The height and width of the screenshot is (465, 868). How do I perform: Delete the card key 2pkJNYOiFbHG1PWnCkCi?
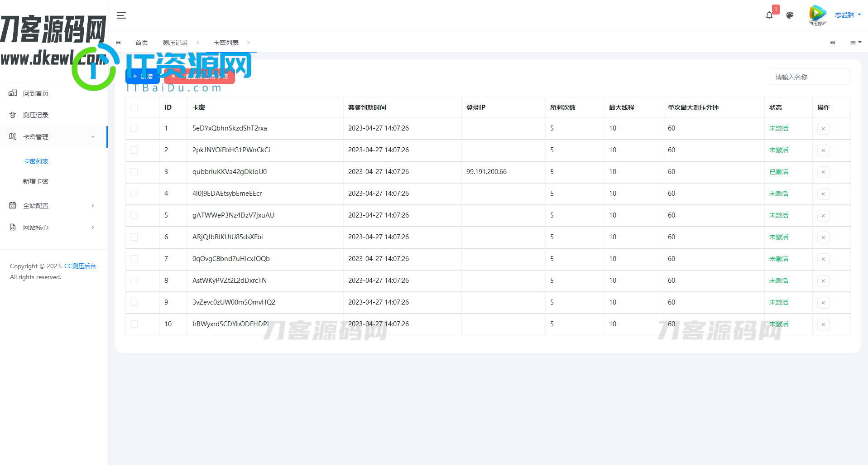coord(823,150)
